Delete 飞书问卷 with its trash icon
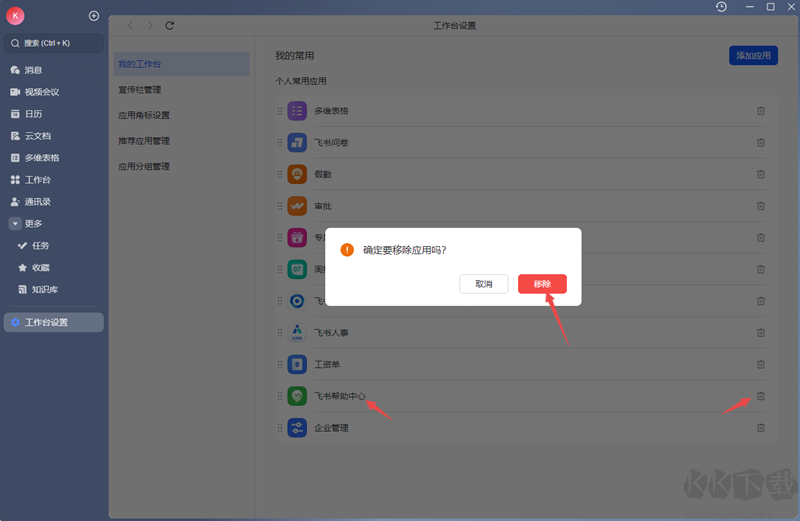This screenshot has height=521, width=800. click(x=761, y=142)
